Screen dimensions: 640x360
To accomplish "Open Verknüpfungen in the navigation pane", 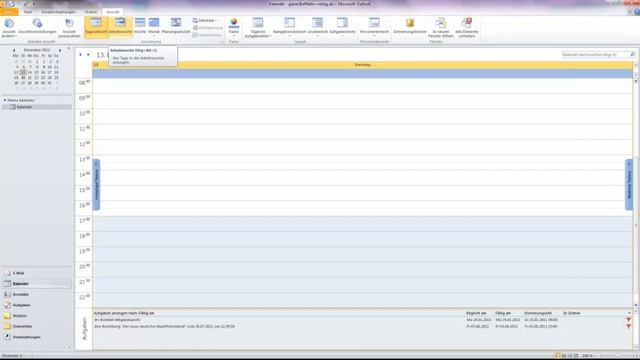I will click(37, 337).
